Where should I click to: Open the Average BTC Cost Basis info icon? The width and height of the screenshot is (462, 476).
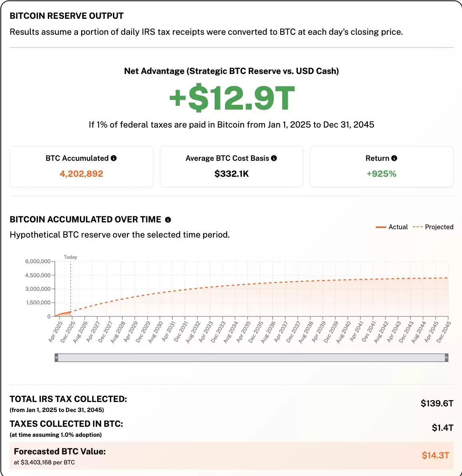point(274,158)
